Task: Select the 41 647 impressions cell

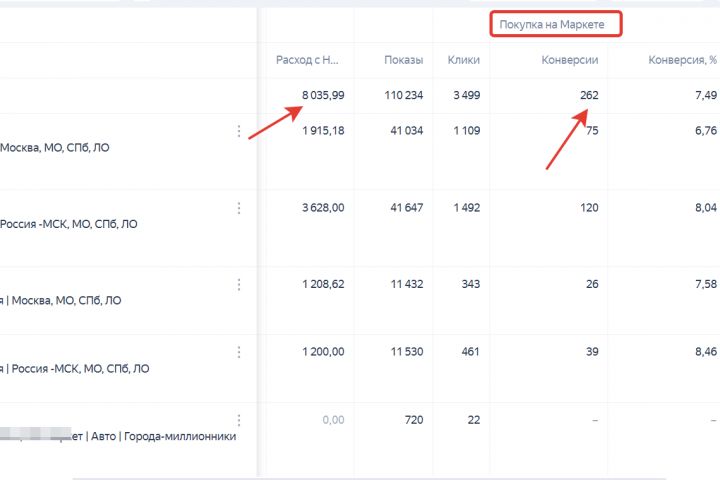Action: tap(404, 208)
